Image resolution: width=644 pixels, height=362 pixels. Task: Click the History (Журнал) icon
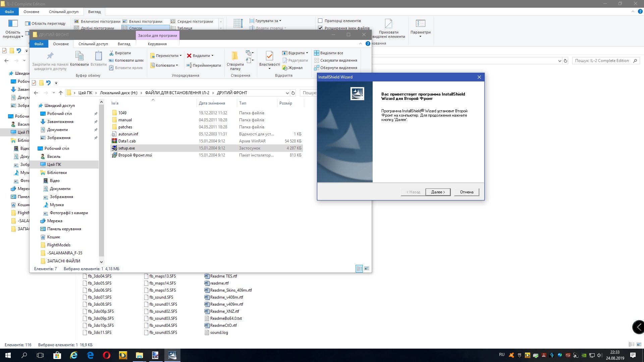285,68
